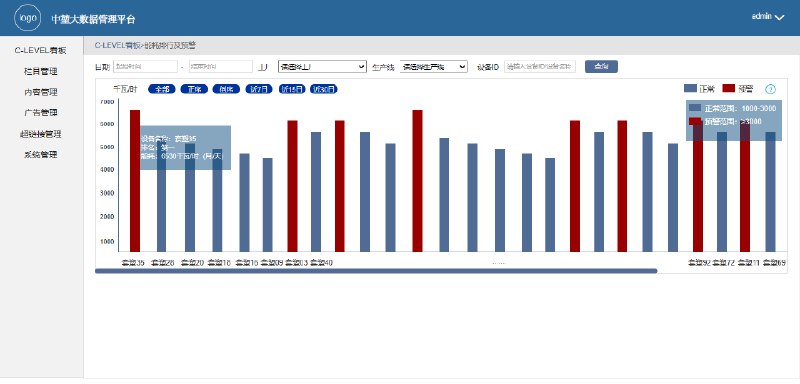Click the C-LEVEL看板 breadcrumb link
The height and width of the screenshot is (384, 800).
tap(117, 45)
